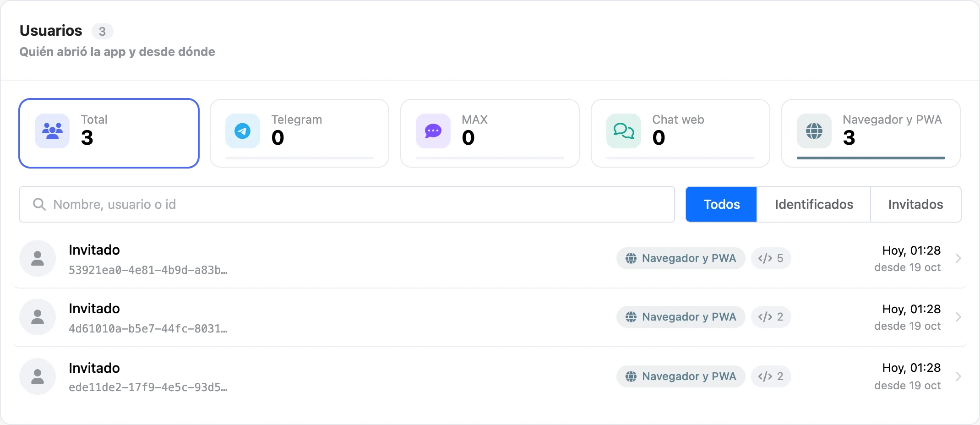Viewport: 980px width, 425px height.
Task: Select the Telegram stats card
Action: click(299, 133)
